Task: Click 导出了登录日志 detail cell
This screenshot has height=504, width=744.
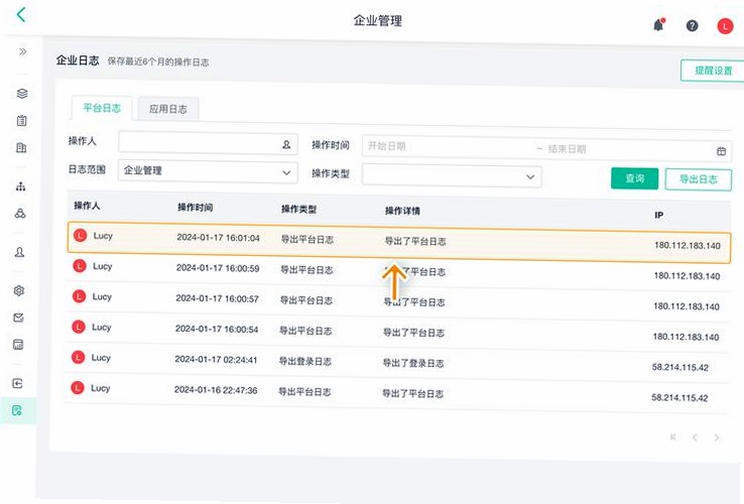Action: point(413,363)
